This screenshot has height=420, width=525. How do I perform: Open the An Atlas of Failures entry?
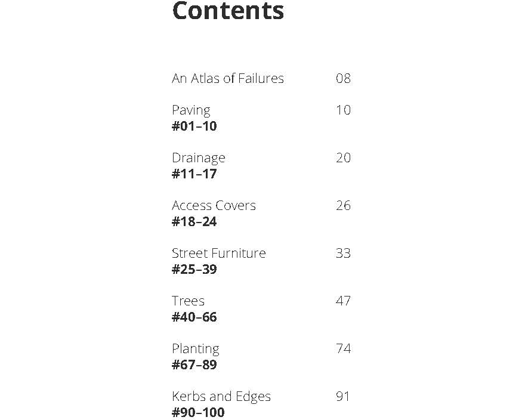[228, 78]
